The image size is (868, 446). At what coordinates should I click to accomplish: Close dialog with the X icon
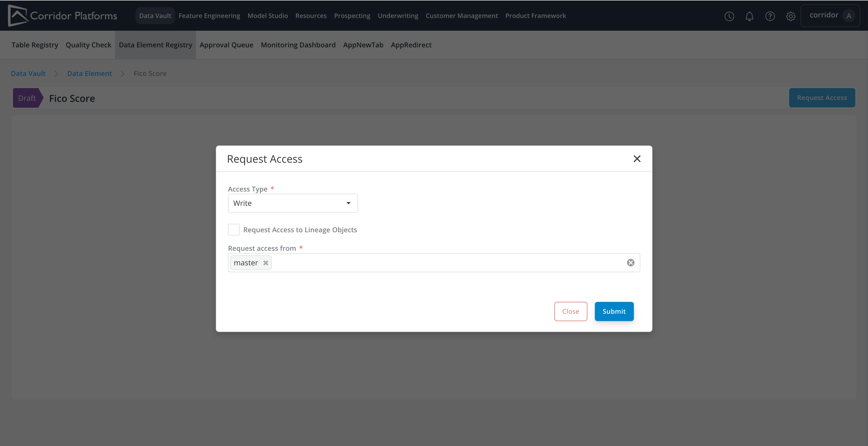point(637,159)
